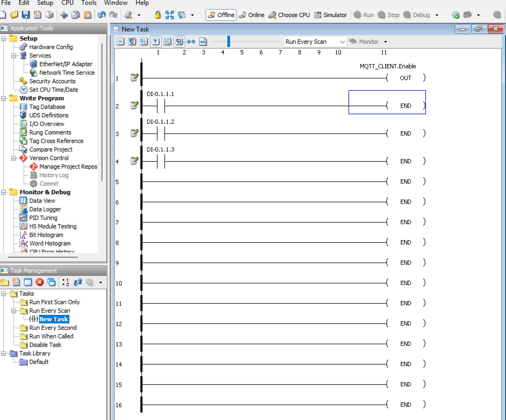Open the Setup menu
506x420 pixels.
tap(45, 3)
